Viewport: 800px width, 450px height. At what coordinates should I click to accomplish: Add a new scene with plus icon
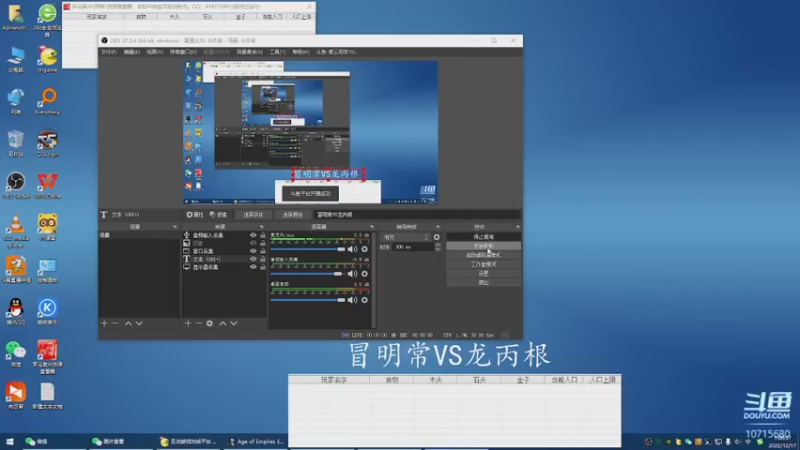pyautogui.click(x=104, y=323)
